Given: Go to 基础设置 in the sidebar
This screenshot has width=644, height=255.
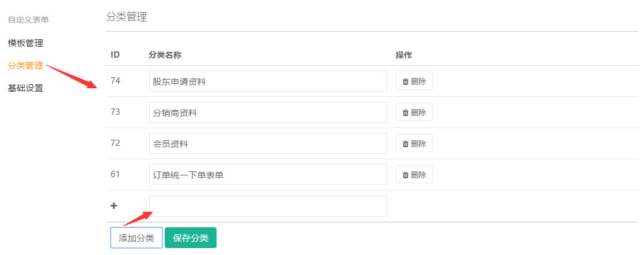Looking at the screenshot, I should [25, 88].
